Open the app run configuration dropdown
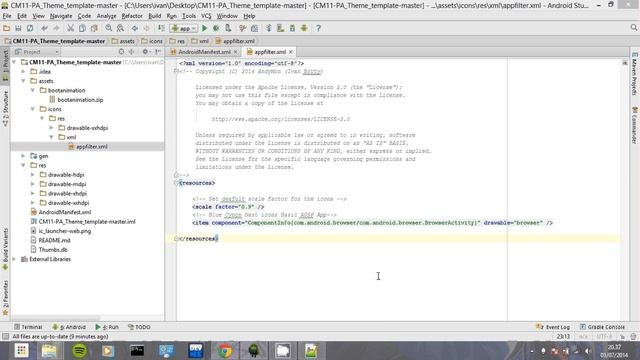 point(184,28)
